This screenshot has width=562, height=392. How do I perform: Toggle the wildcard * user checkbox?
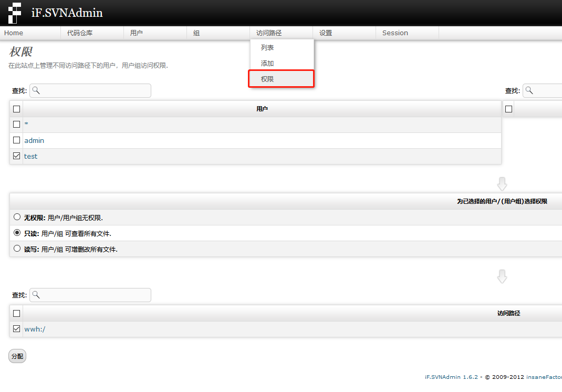click(16, 125)
